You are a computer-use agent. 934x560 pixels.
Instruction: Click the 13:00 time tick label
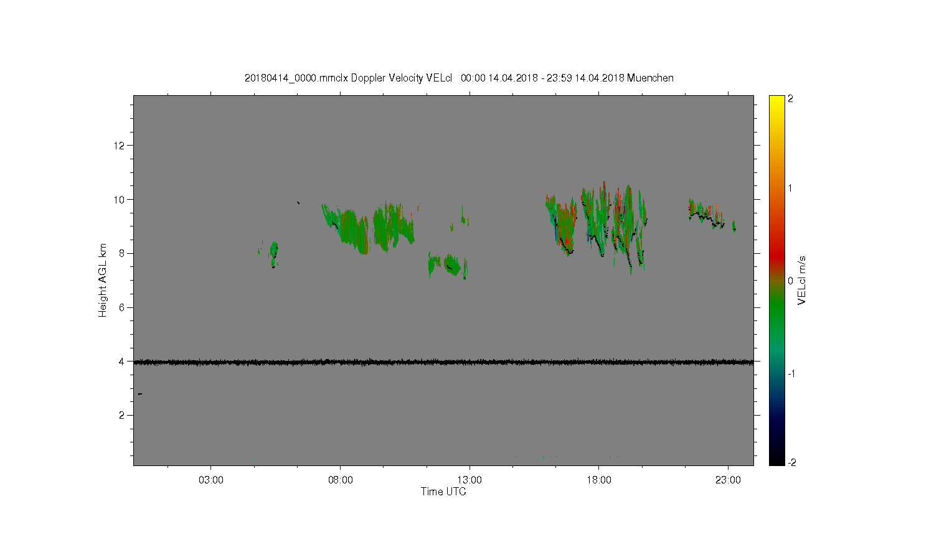coord(469,480)
